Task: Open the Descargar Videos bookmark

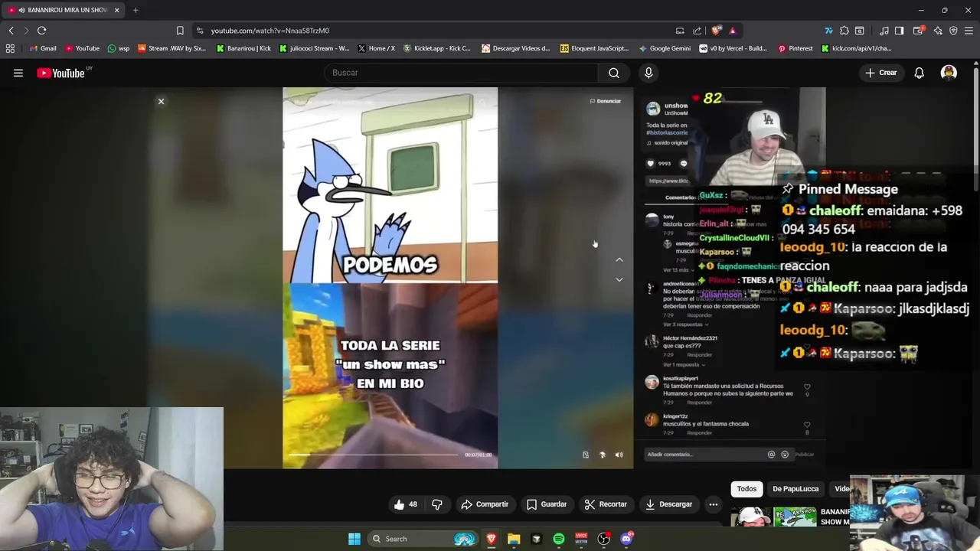Action: tap(516, 48)
